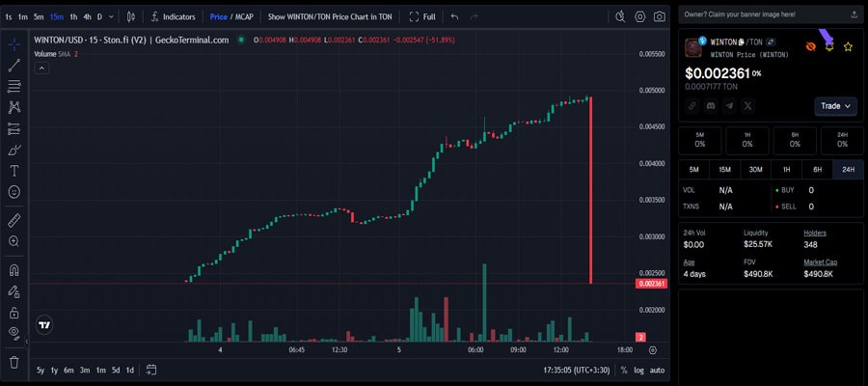
Task: Toggle the orange hide-pool eye icon
Action: pos(811,47)
